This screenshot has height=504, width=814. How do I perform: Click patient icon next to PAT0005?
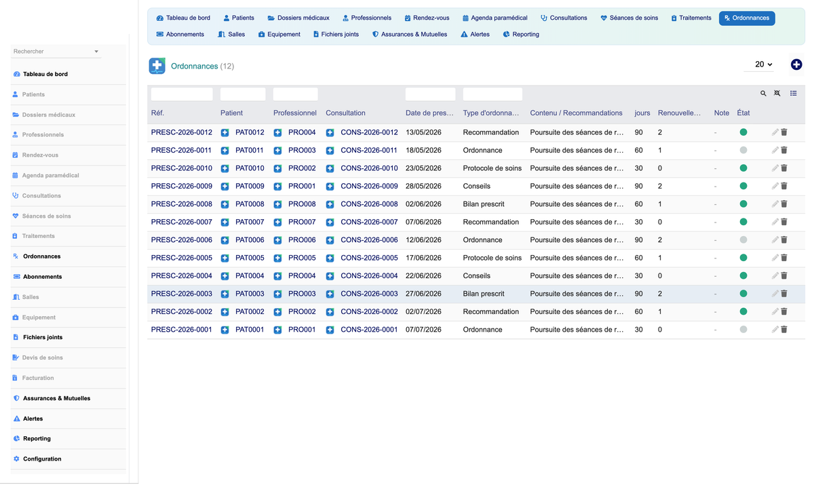pyautogui.click(x=225, y=258)
